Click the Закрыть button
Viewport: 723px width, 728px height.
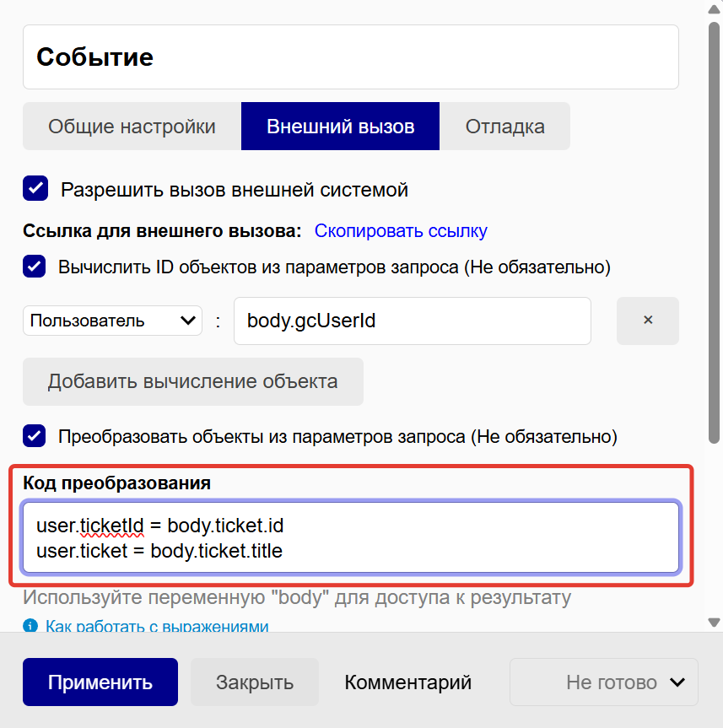tap(254, 682)
